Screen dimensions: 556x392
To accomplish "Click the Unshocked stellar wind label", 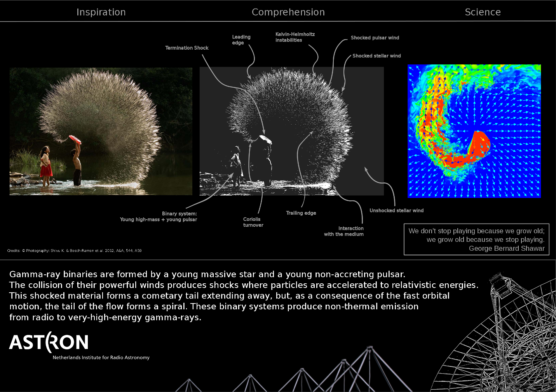I will pos(396,210).
